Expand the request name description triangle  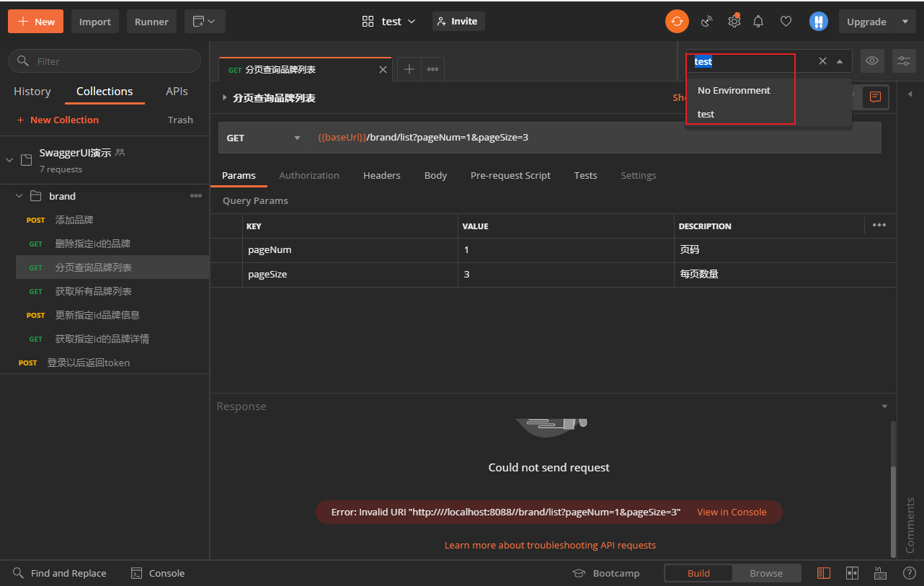[x=225, y=97]
